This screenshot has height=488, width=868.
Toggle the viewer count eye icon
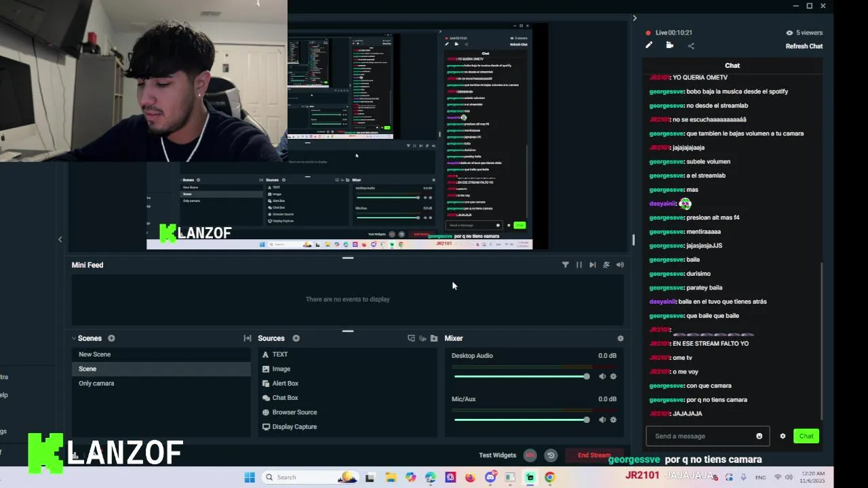[x=789, y=33]
